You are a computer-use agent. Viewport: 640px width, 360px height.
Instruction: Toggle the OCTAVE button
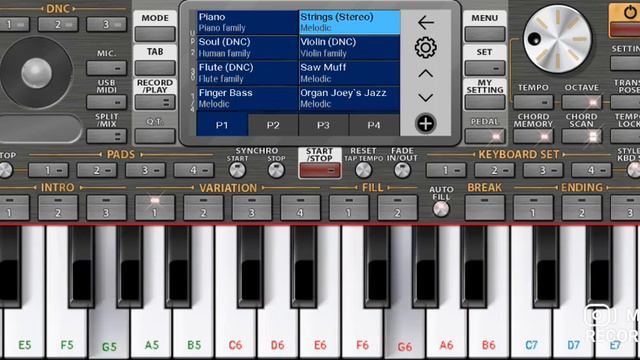582,102
